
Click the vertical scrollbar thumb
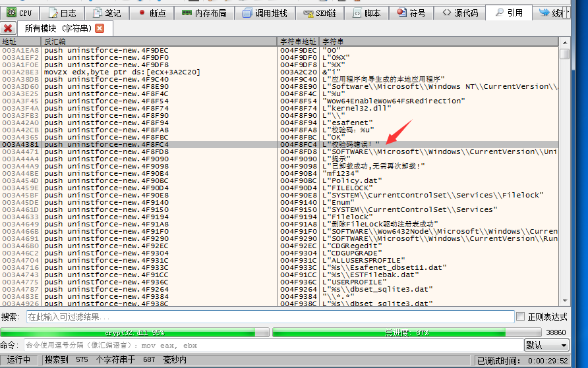coord(565,54)
